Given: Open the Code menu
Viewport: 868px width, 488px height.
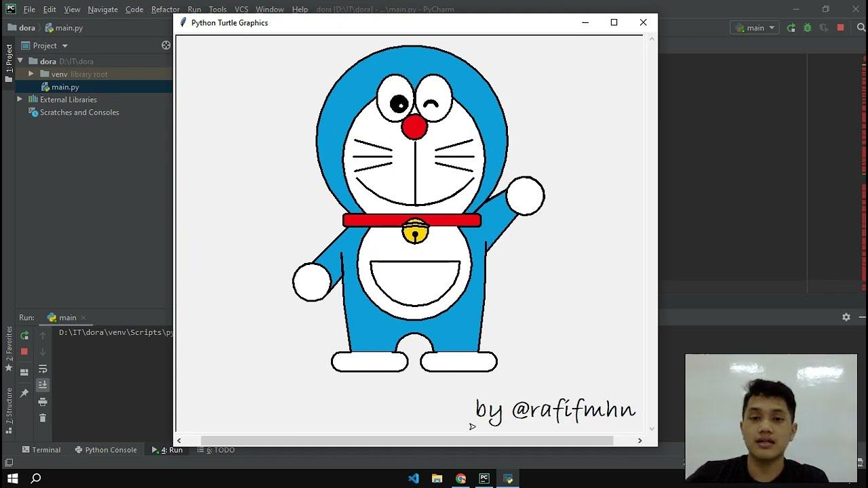Looking at the screenshot, I should [134, 9].
